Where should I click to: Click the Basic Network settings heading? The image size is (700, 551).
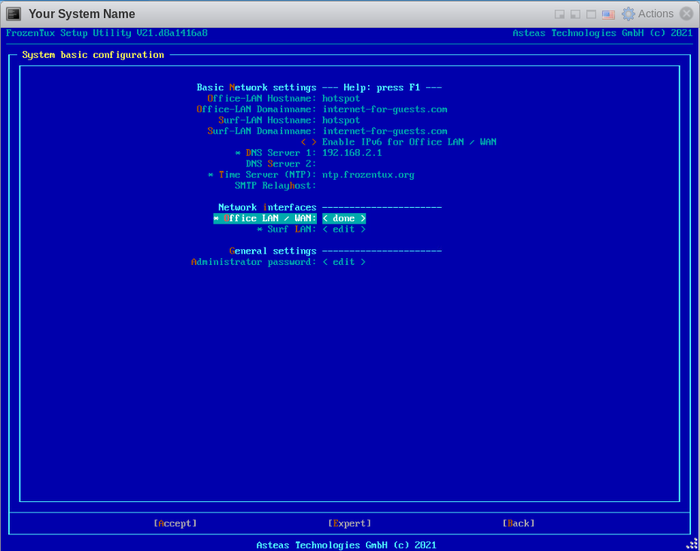tap(256, 88)
